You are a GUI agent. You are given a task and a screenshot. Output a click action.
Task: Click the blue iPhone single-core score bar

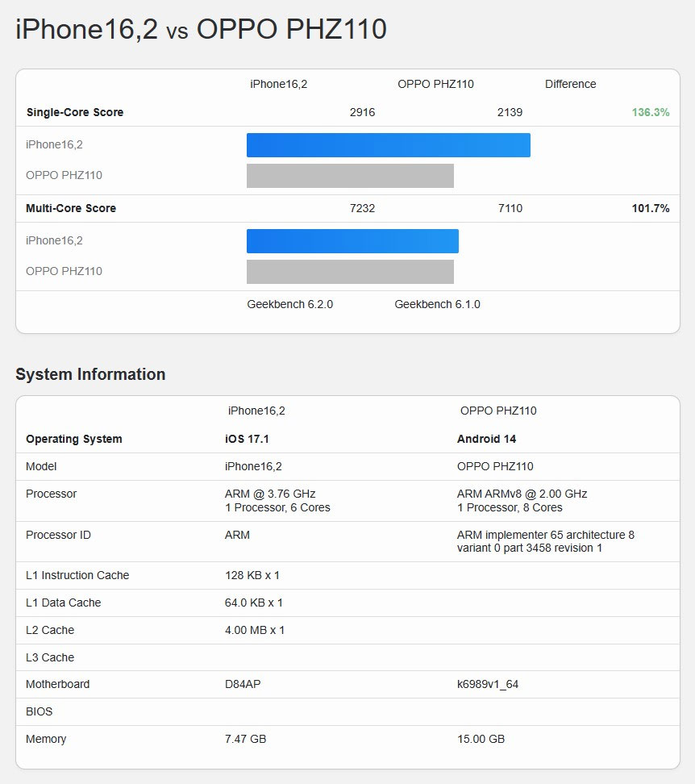coord(388,145)
